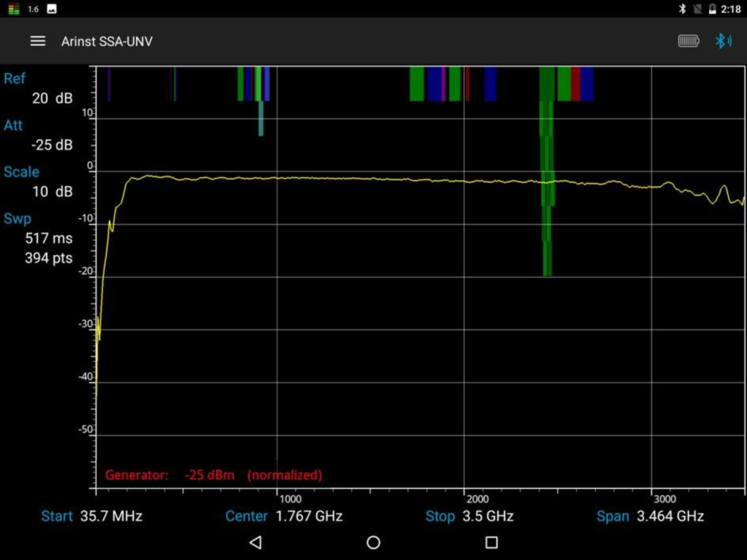Edit the Start frequency 35.7 MHz

tap(111, 516)
